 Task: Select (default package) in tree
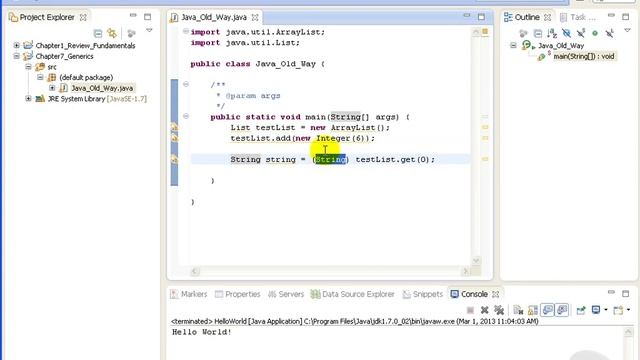[86, 77]
